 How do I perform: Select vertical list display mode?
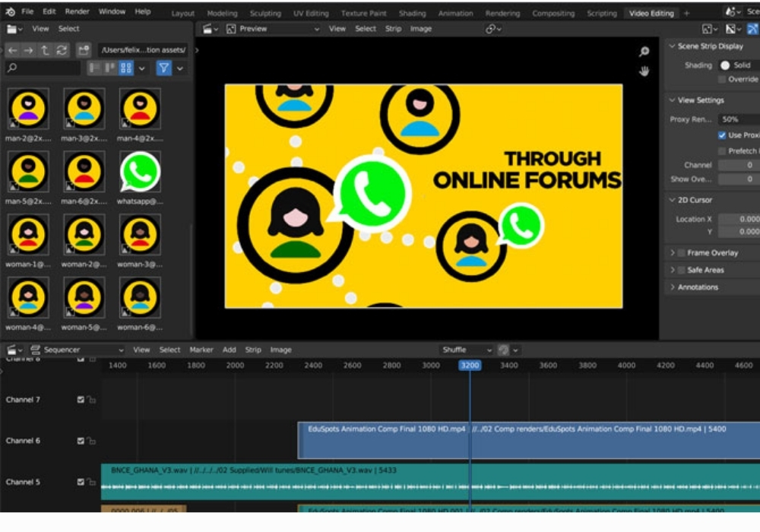tap(94, 68)
